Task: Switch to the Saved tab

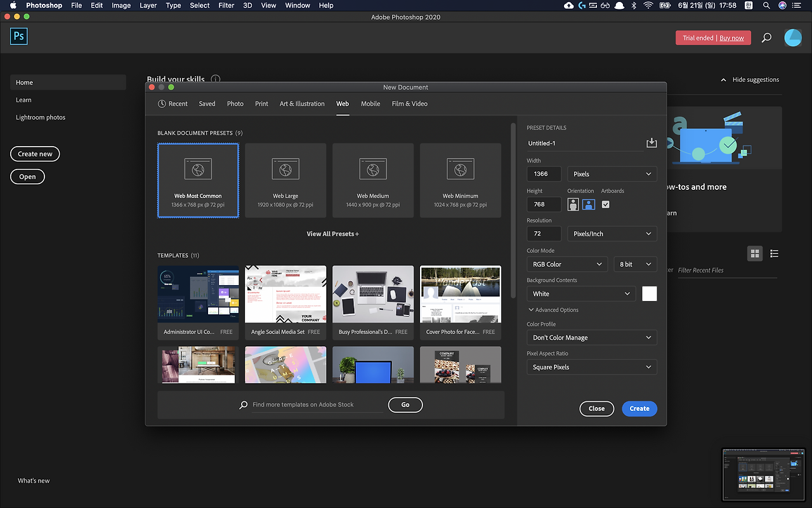Action: click(207, 104)
